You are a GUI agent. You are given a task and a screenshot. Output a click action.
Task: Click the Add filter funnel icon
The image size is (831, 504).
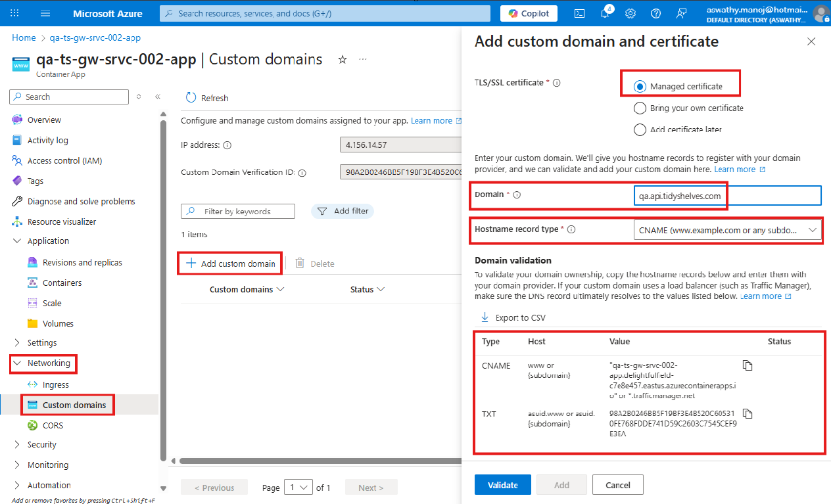pos(322,211)
